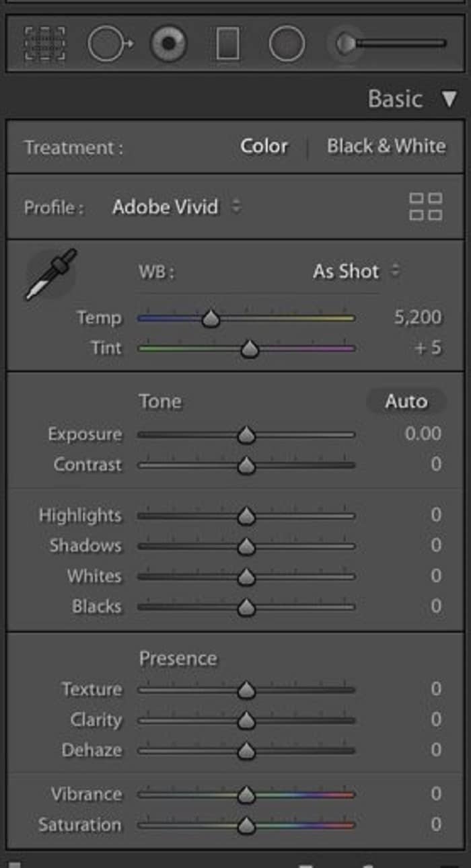Image resolution: width=471 pixels, height=868 pixels.
Task: Click the Temp slider handle
Action: pos(211,319)
